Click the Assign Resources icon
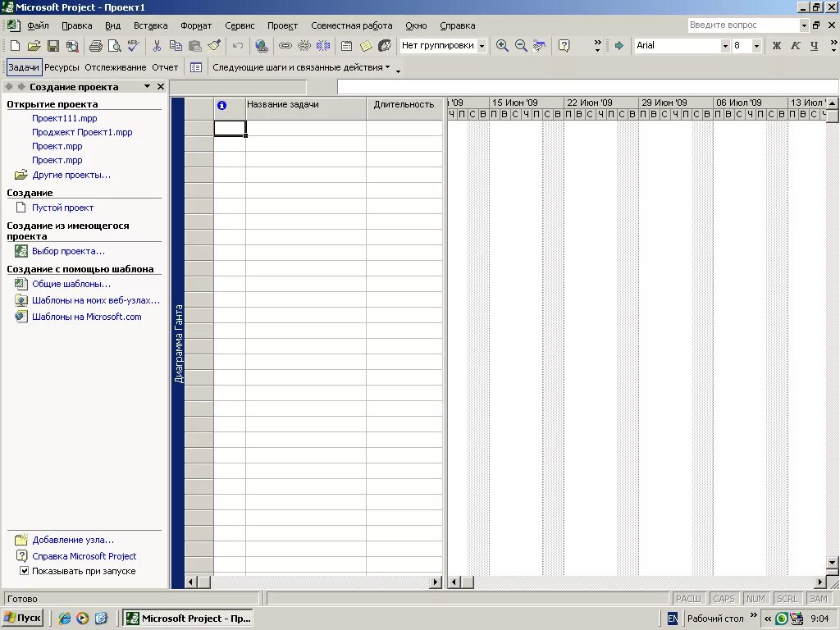Image resolution: width=840 pixels, height=630 pixels. point(385,46)
